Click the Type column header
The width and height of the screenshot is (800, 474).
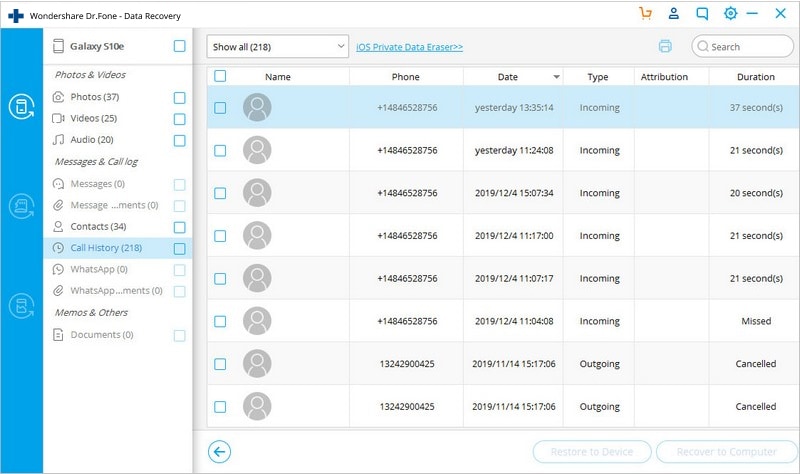click(x=598, y=77)
